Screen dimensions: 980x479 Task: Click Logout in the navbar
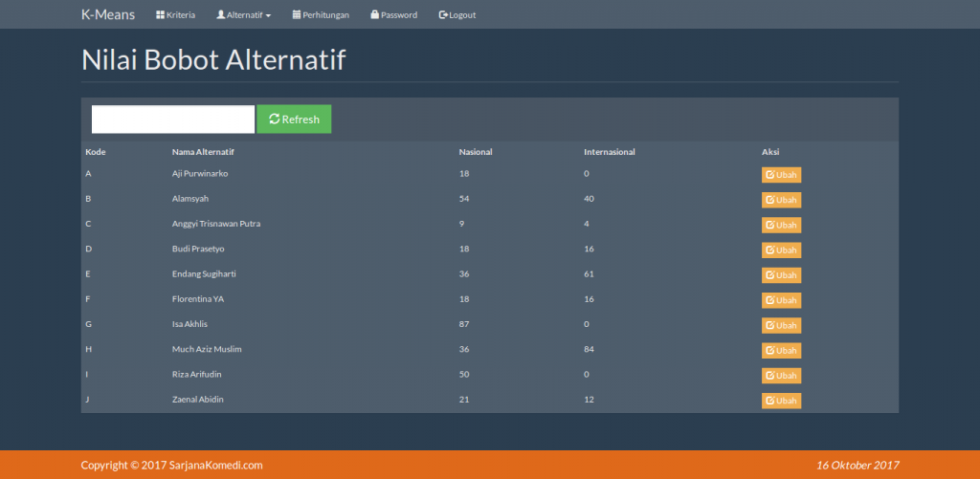pos(457,15)
